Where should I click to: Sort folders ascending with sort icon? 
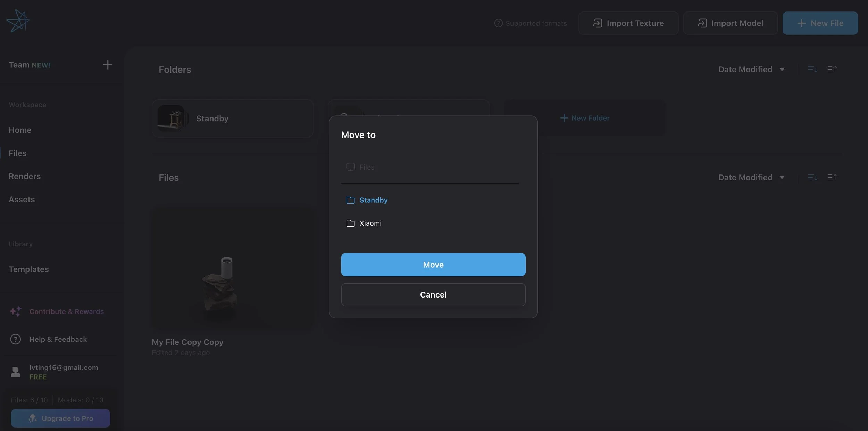[x=832, y=70]
